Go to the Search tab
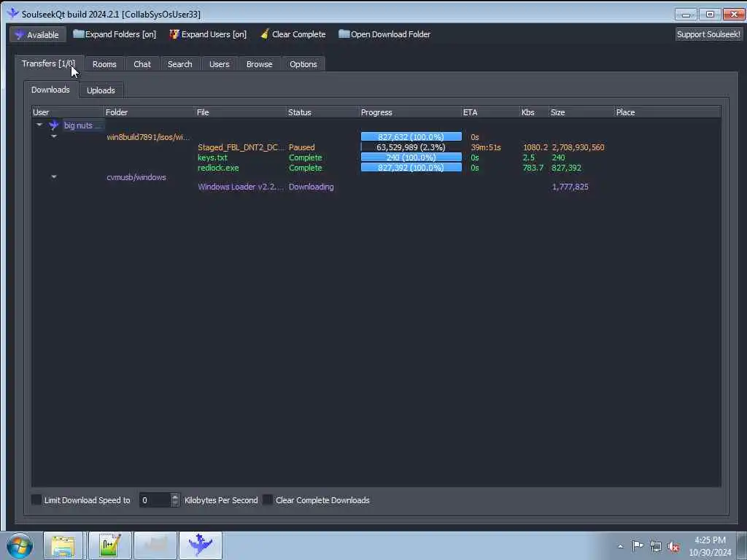Viewport: 747px width, 560px height. (179, 64)
